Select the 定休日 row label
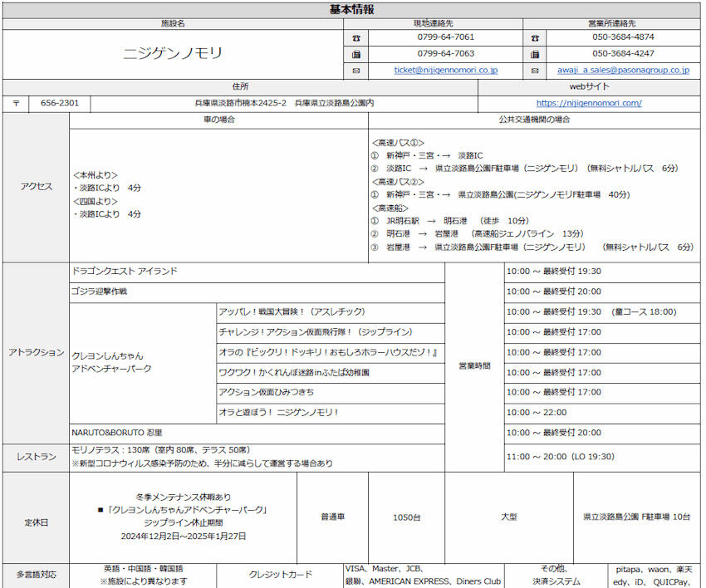Viewport: 706px width, 588px height. [36, 517]
